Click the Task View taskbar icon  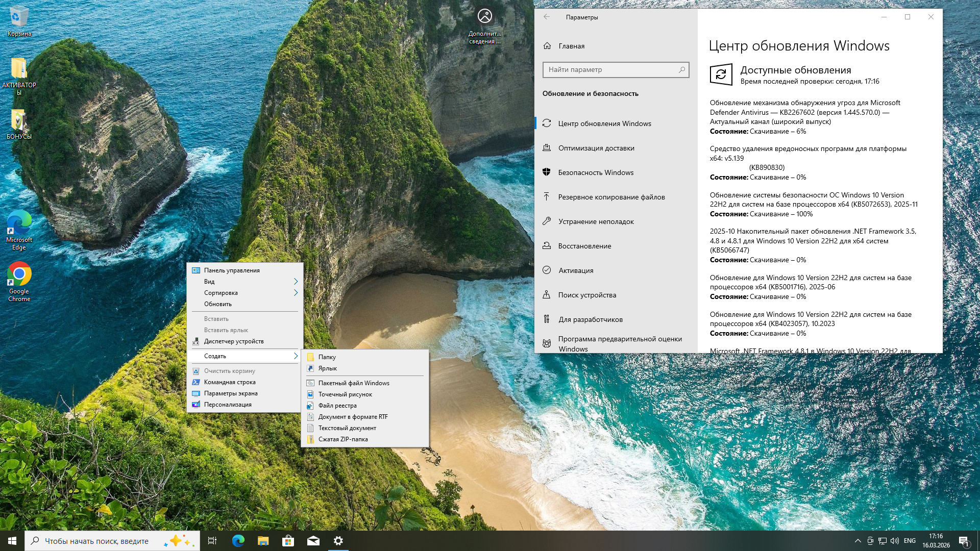[x=212, y=541]
